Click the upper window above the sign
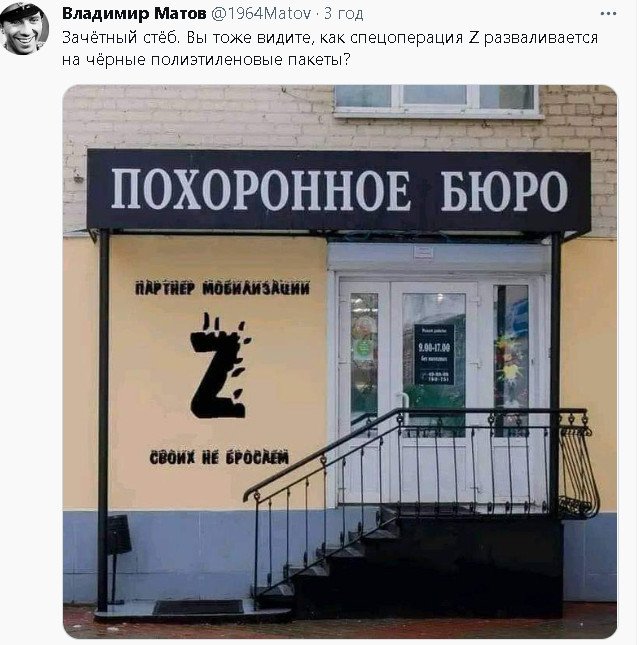639x645 pixels. pos(437,101)
